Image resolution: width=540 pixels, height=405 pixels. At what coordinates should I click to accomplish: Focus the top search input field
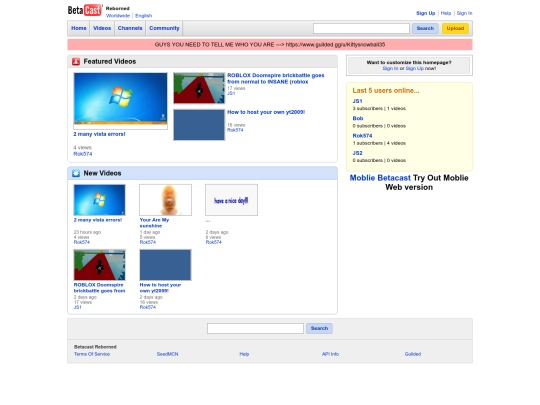[361, 28]
